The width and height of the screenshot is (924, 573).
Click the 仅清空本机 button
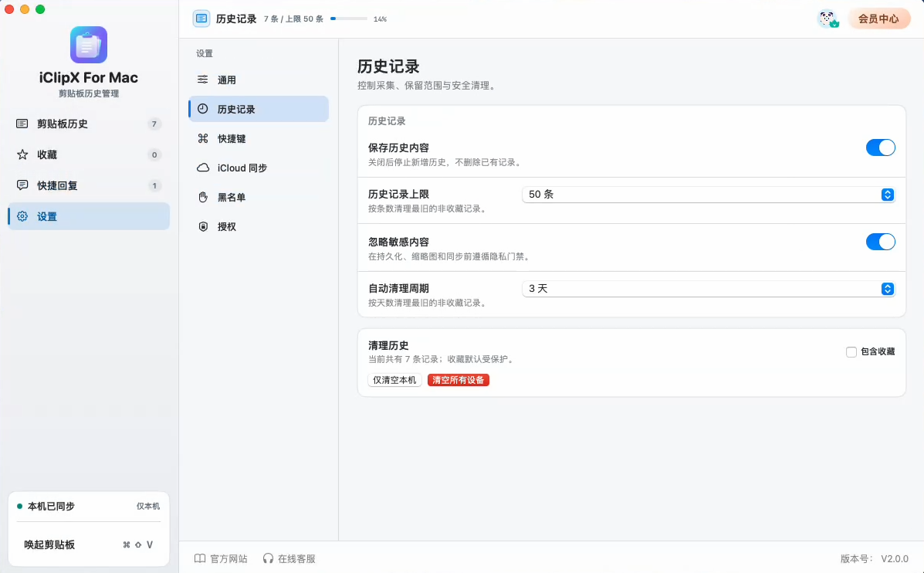click(394, 380)
